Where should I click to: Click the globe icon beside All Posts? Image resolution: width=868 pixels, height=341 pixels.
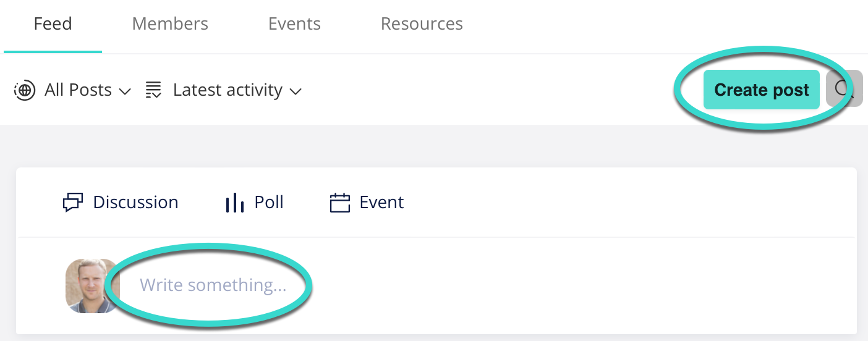(24, 91)
